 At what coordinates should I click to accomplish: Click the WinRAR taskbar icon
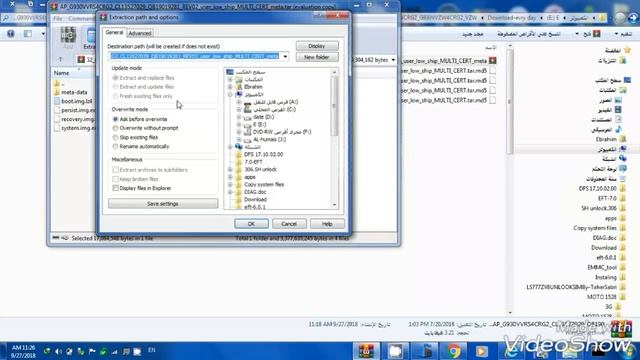coord(366,351)
